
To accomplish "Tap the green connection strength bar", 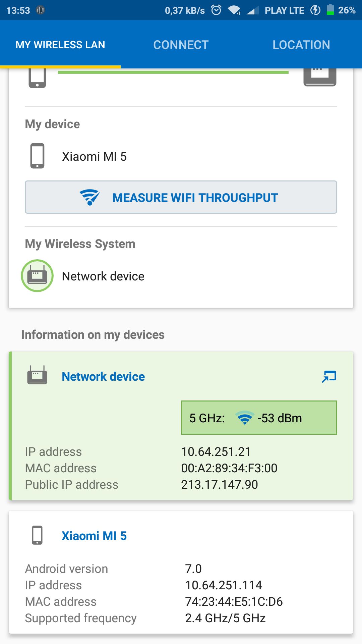I will pos(173,72).
